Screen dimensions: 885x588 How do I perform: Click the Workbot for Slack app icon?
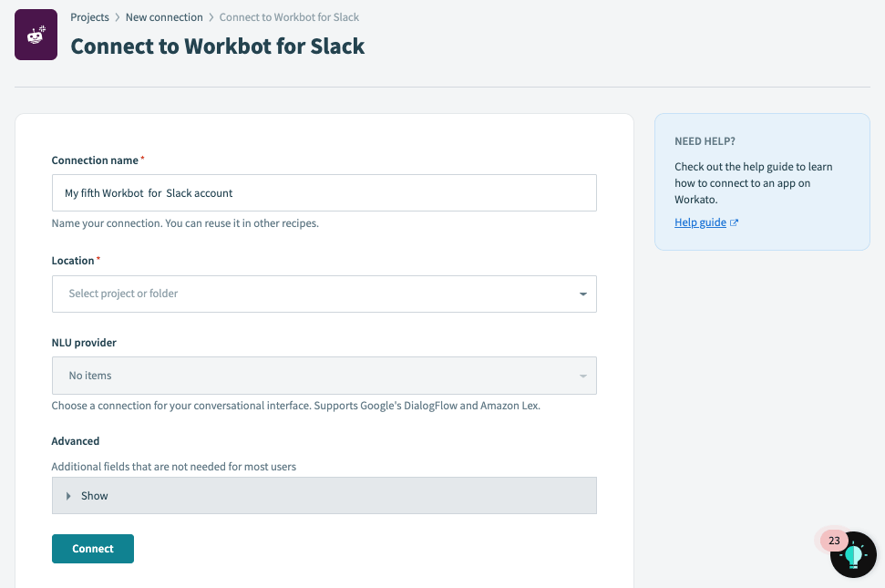coord(36,35)
